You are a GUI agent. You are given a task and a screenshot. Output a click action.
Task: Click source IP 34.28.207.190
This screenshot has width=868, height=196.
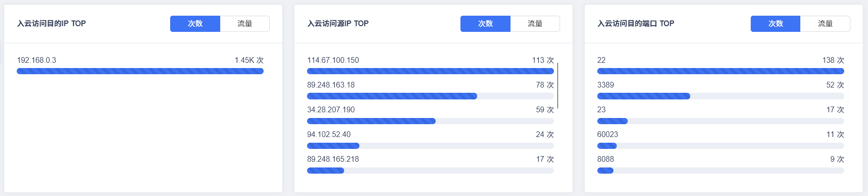(x=331, y=110)
